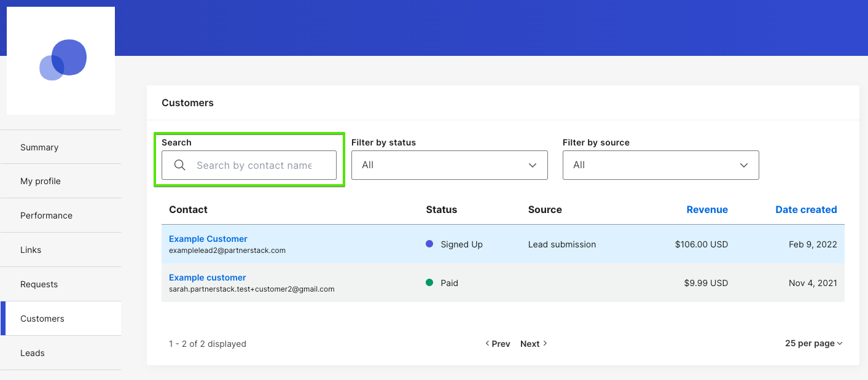Click examplelead2@partnerstack.com email text

(x=227, y=250)
